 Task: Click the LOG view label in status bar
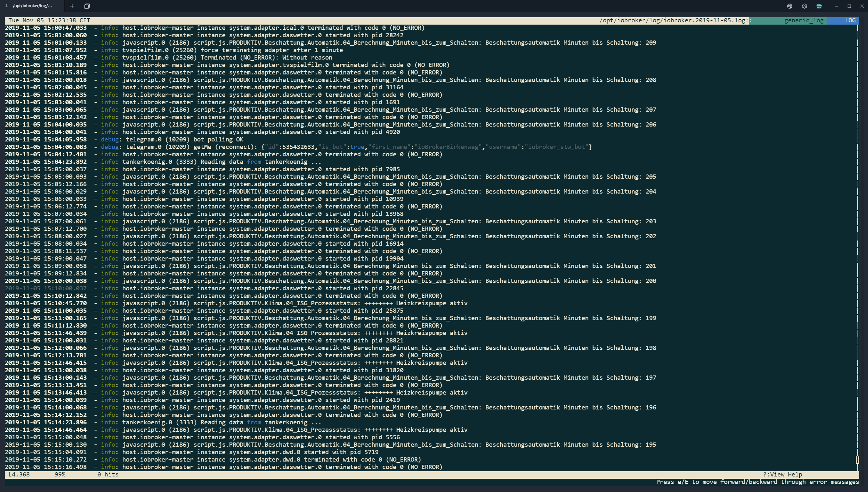tap(850, 20)
